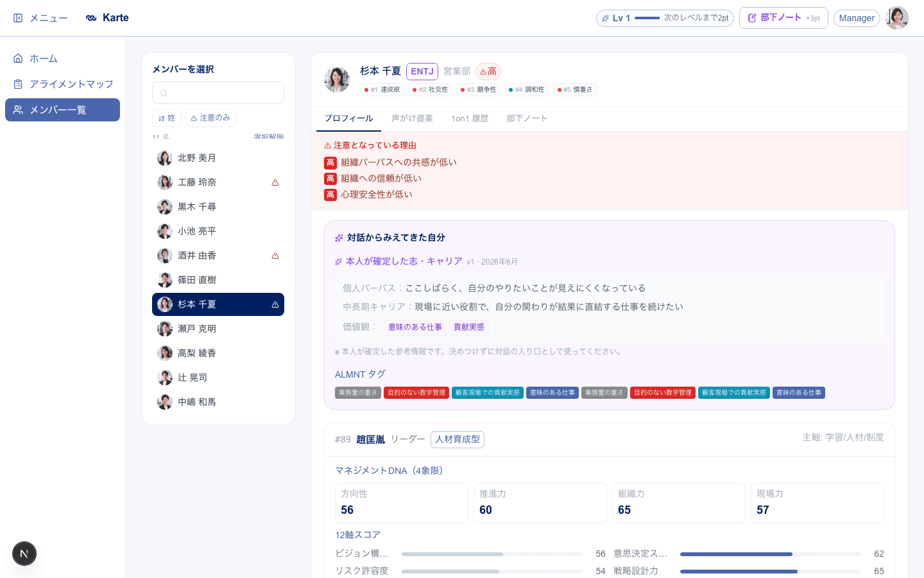Viewport: 924px width, 578px height.
Task: Click the first teal 顧客現場での貢献実感 tag
Action: pos(488,392)
